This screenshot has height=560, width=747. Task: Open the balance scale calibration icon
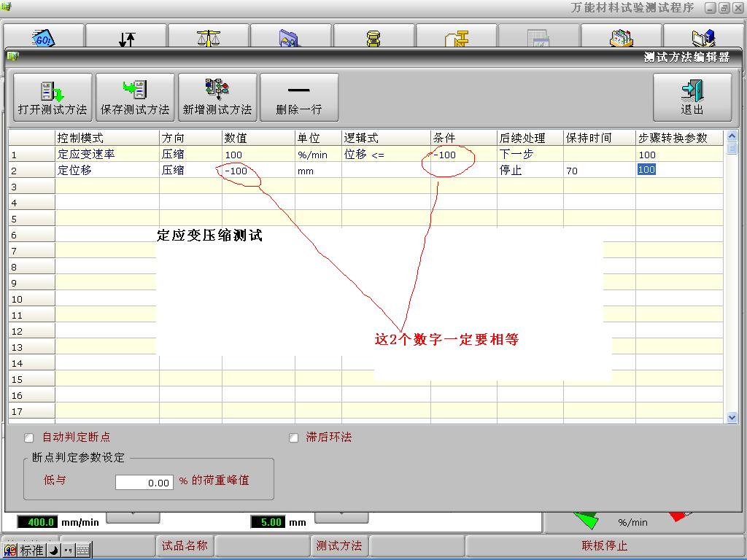tap(209, 36)
